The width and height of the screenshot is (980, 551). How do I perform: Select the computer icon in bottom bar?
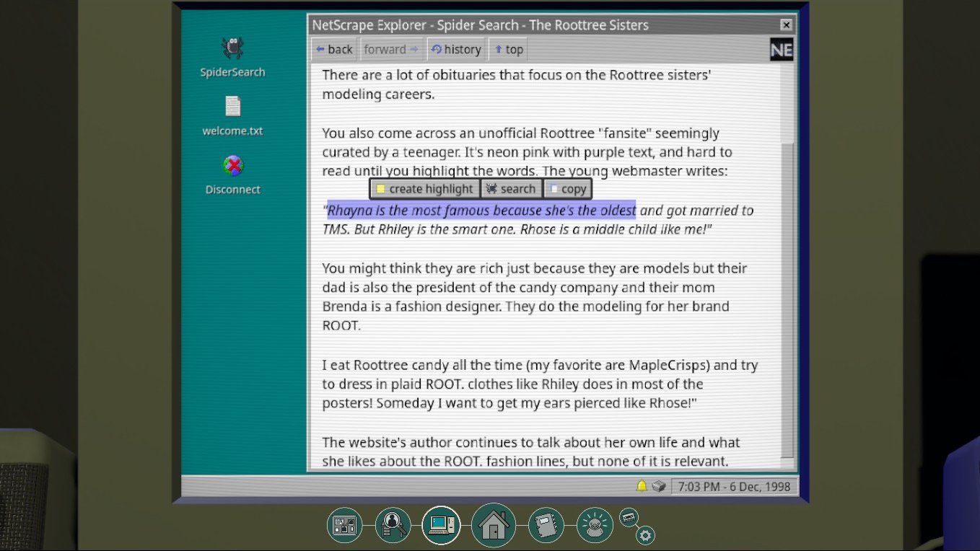[x=441, y=525]
